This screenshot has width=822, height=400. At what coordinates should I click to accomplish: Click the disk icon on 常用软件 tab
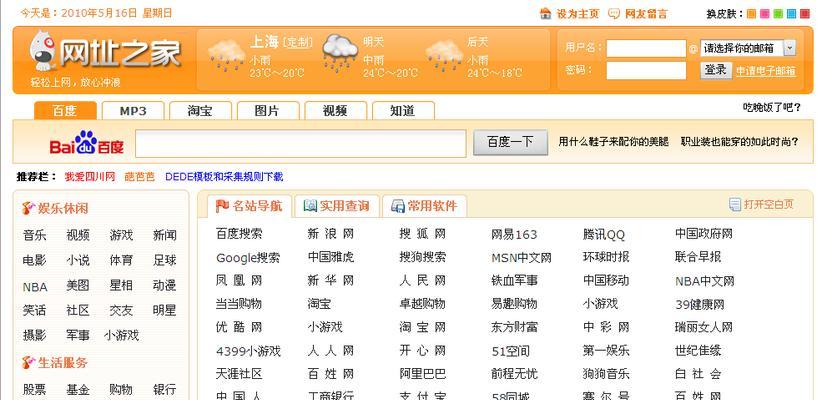398,206
